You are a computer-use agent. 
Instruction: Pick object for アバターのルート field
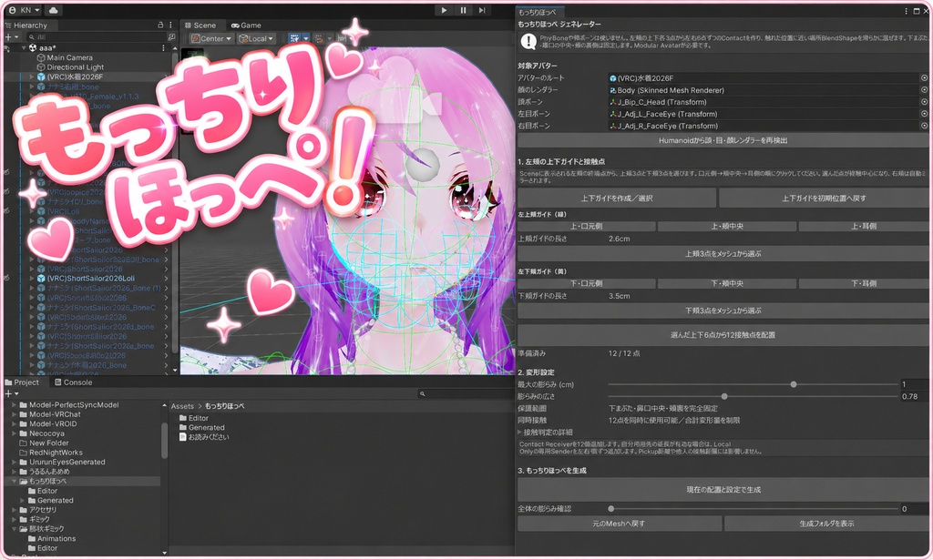tap(924, 78)
